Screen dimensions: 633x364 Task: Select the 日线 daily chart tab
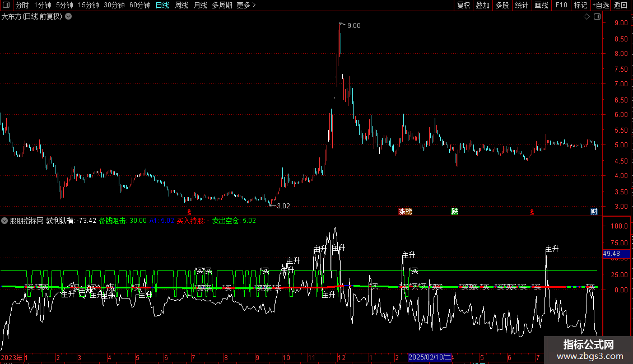pyautogui.click(x=162, y=5)
